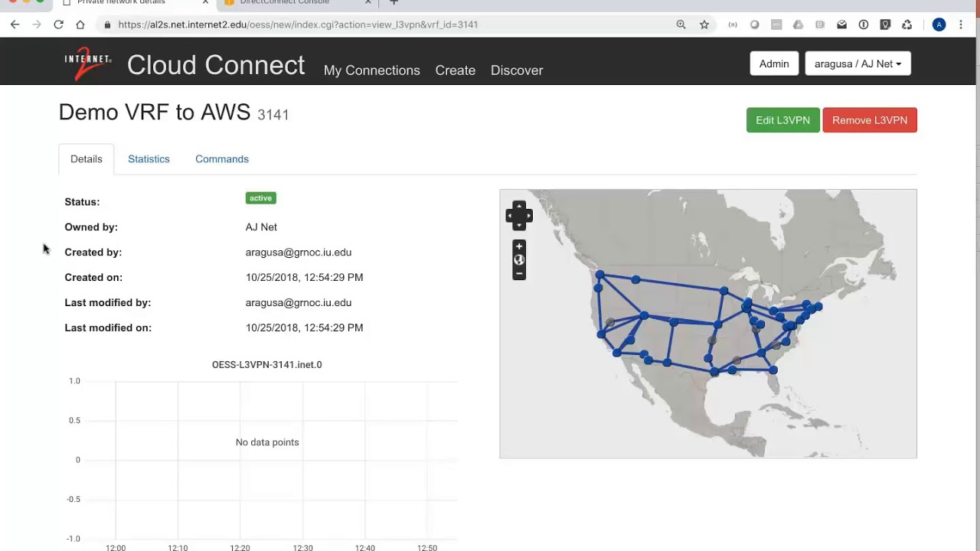Open My Connections in navigation
Image resolution: width=980 pixels, height=551 pixels.
click(x=372, y=70)
